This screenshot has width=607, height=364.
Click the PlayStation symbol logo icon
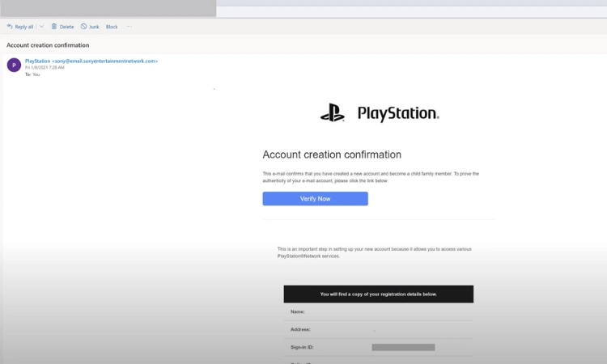point(333,114)
